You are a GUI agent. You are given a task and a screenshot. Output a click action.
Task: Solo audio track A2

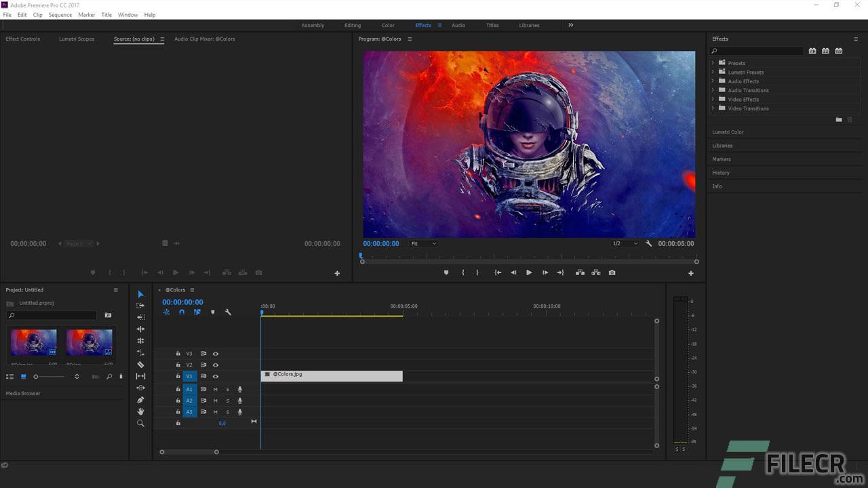(x=228, y=401)
